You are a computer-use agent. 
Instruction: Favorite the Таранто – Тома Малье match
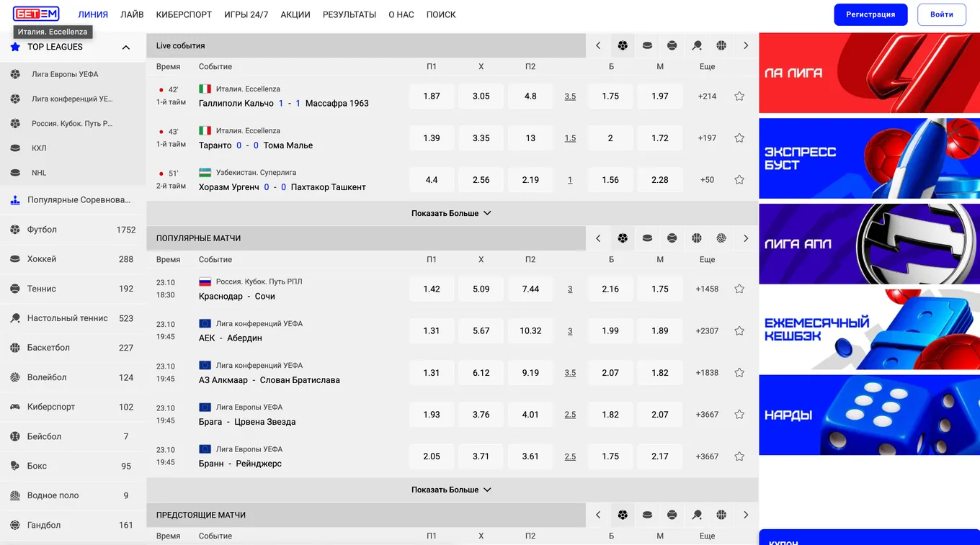(739, 138)
